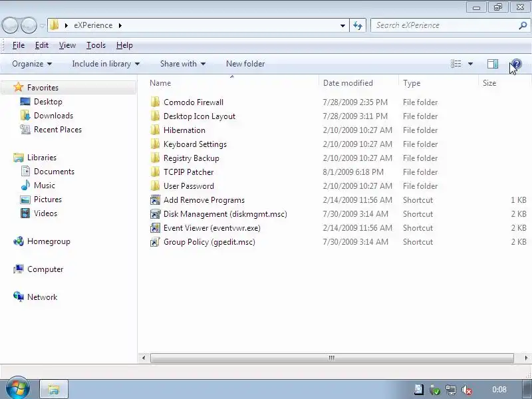The height and width of the screenshot is (399, 532).
Task: Expand the chevron after eXPerience in address bar
Action: pyautogui.click(x=120, y=25)
